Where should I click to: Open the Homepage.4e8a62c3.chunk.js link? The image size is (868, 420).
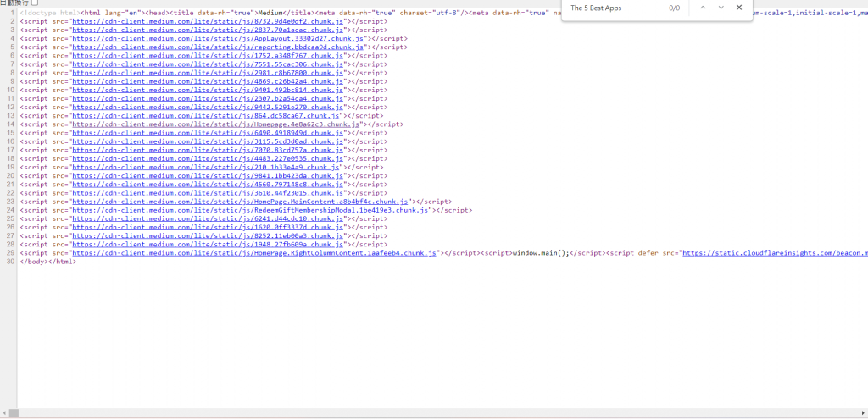216,124
